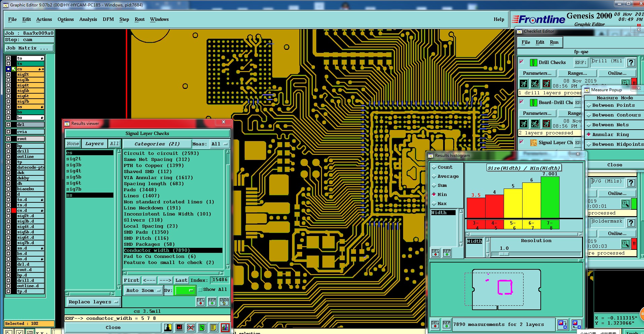
Task: Click Ranges... under Drill Checks
Action: [x=577, y=73]
